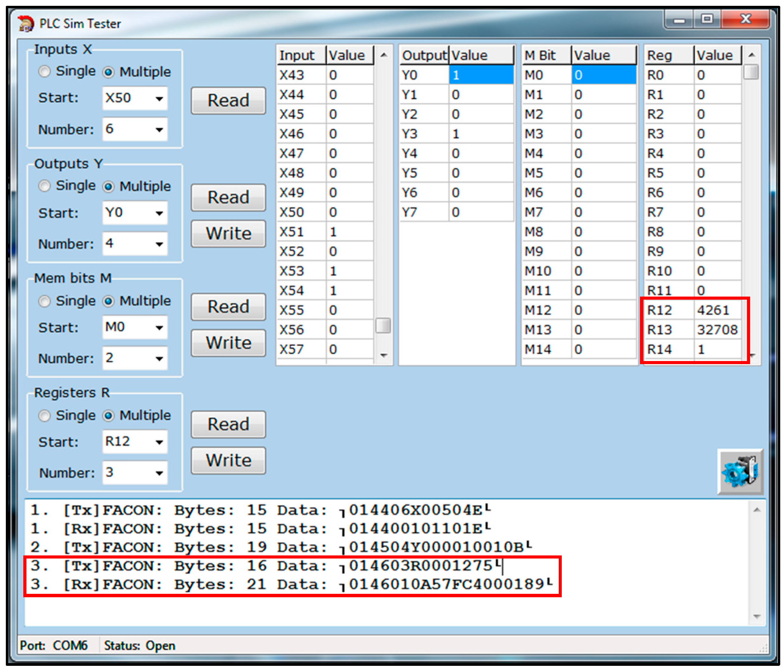Screen dimensions: 784x672
Task: Open the Registers R Start dropdown R12
Action: [159, 442]
